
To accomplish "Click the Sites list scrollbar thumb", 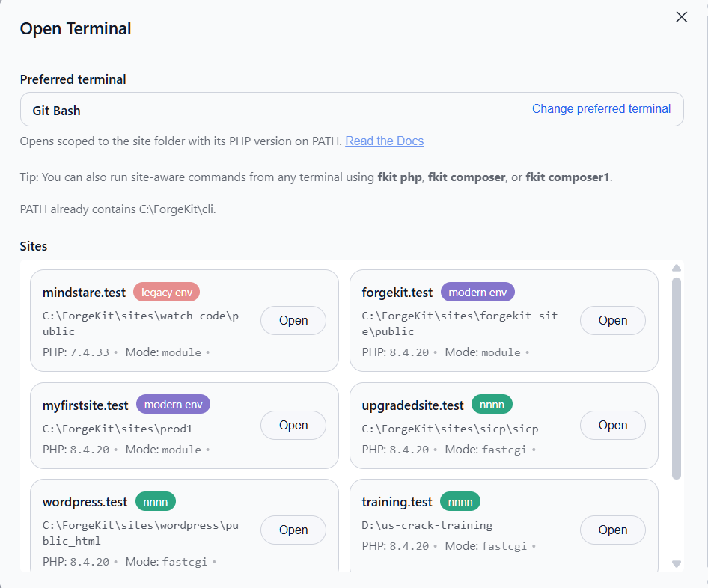I will coord(677,379).
